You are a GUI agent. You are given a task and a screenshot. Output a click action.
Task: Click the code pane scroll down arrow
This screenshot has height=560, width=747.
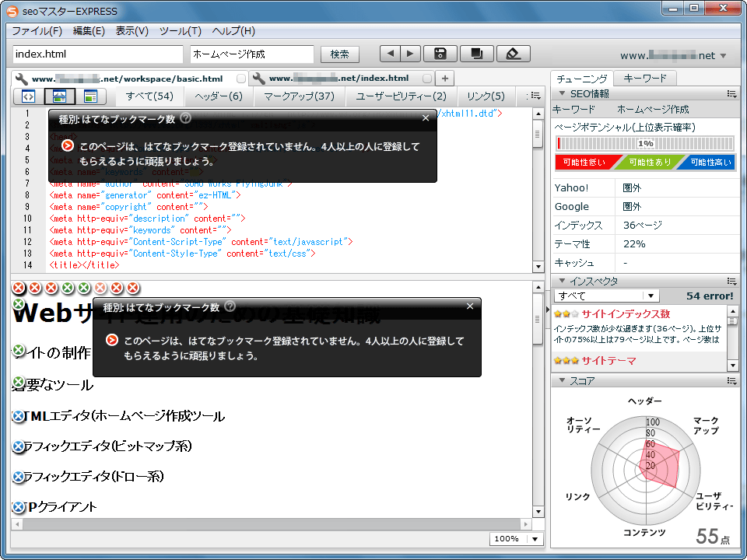coord(538,267)
